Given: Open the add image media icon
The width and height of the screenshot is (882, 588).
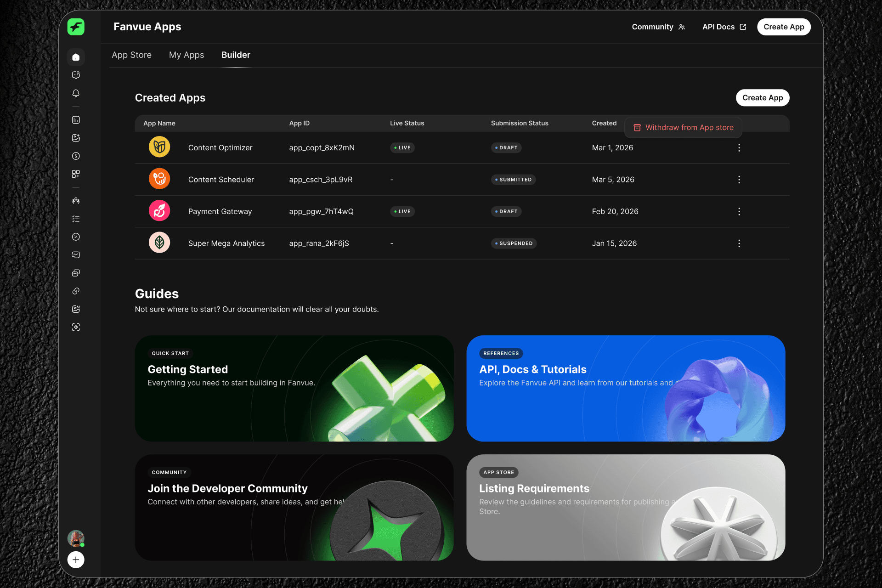Looking at the screenshot, I should pos(76,138).
